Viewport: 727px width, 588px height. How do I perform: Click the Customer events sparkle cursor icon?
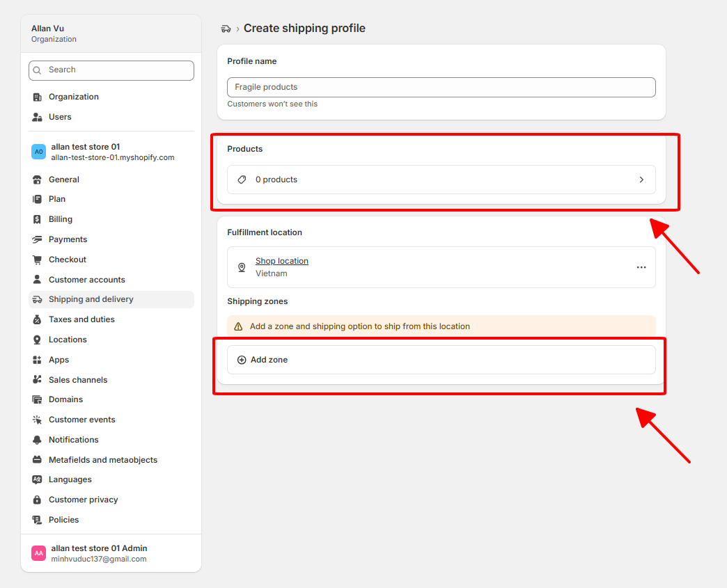click(x=37, y=420)
